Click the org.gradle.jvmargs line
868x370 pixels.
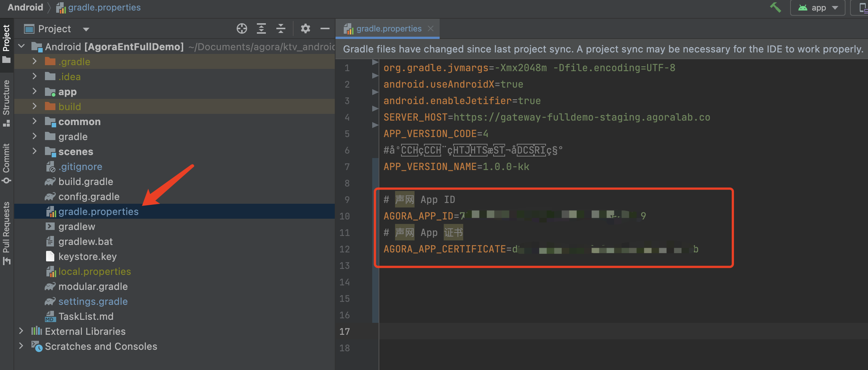(529, 68)
